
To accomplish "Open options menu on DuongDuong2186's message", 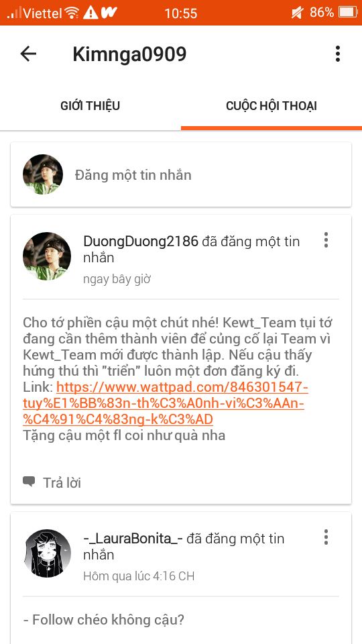I will click(326, 240).
